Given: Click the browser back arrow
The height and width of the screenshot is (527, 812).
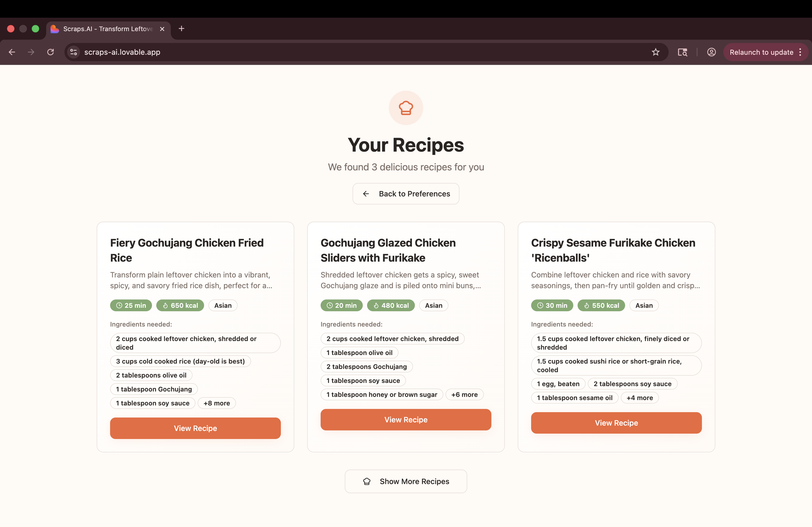Looking at the screenshot, I should [x=12, y=52].
